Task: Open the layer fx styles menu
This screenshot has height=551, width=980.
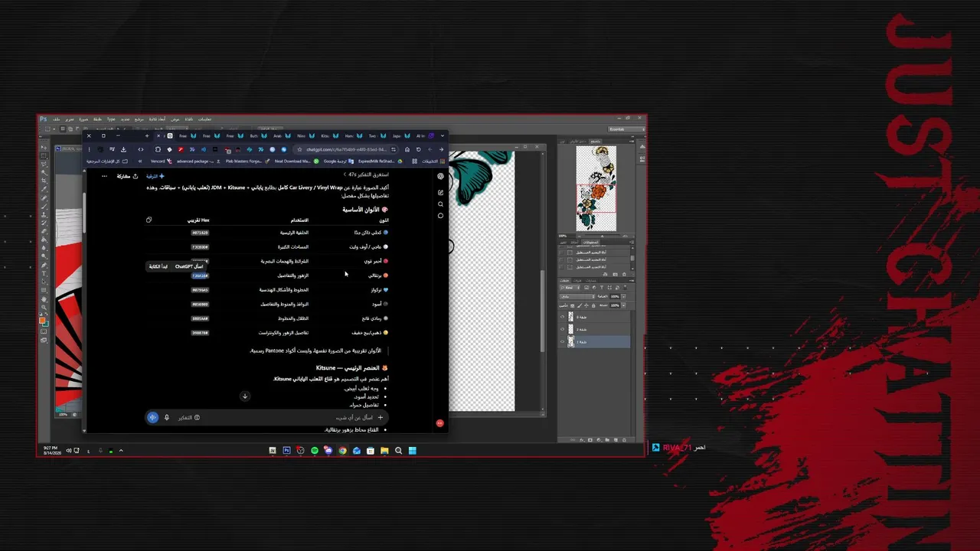Action: click(582, 440)
